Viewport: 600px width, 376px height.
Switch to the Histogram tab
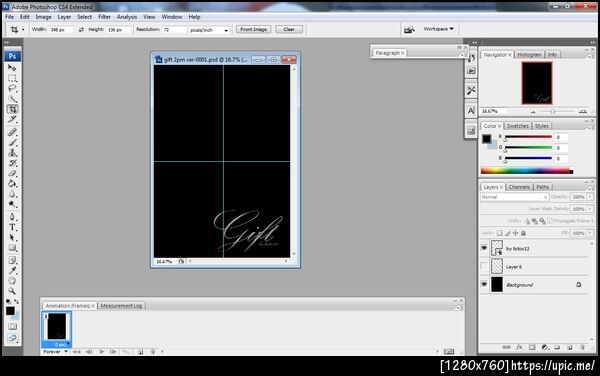[x=529, y=55]
